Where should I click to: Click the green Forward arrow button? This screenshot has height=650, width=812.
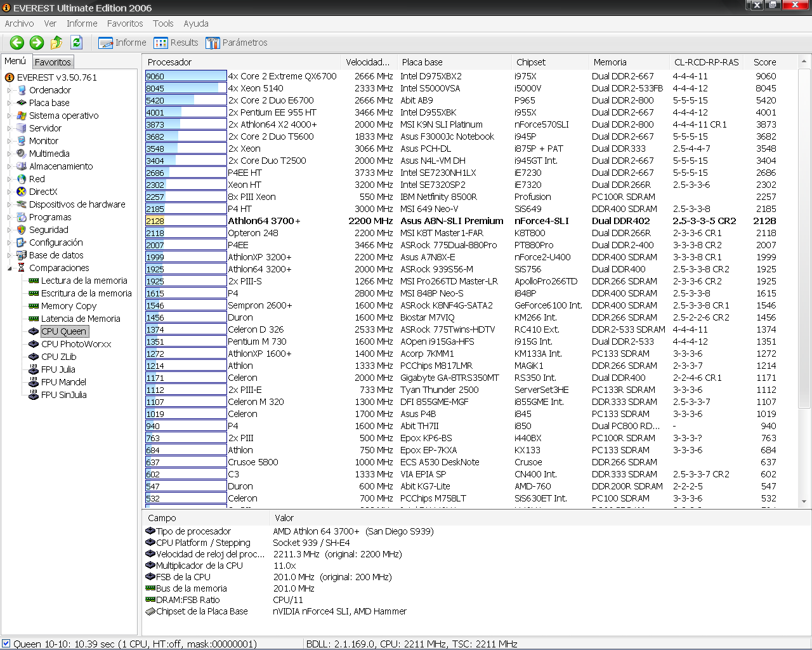pos(37,43)
